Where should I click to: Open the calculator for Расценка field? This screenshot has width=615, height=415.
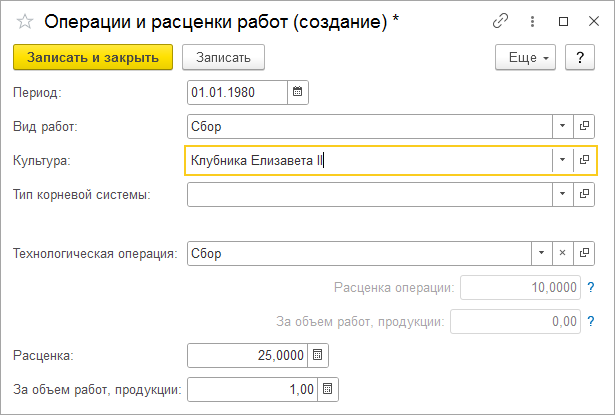318,355
